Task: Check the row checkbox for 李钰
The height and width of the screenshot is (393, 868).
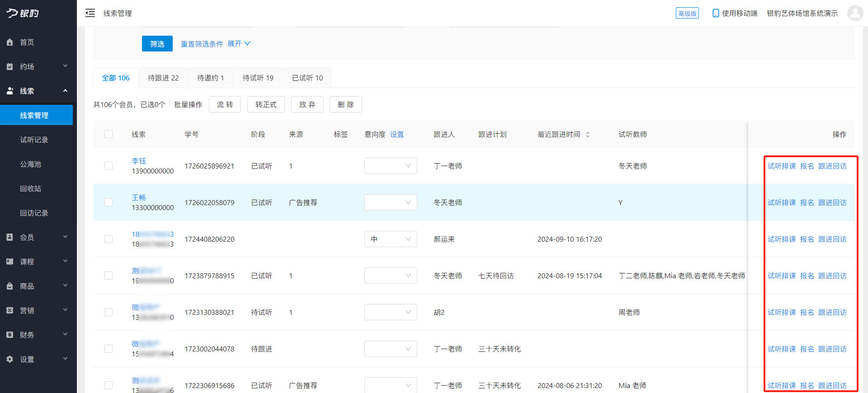Action: tap(108, 166)
